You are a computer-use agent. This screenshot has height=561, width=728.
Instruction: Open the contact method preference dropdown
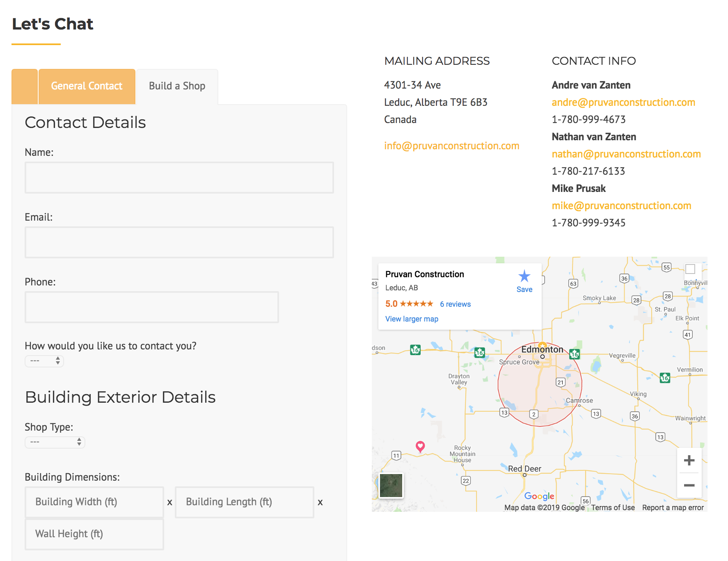(x=44, y=361)
